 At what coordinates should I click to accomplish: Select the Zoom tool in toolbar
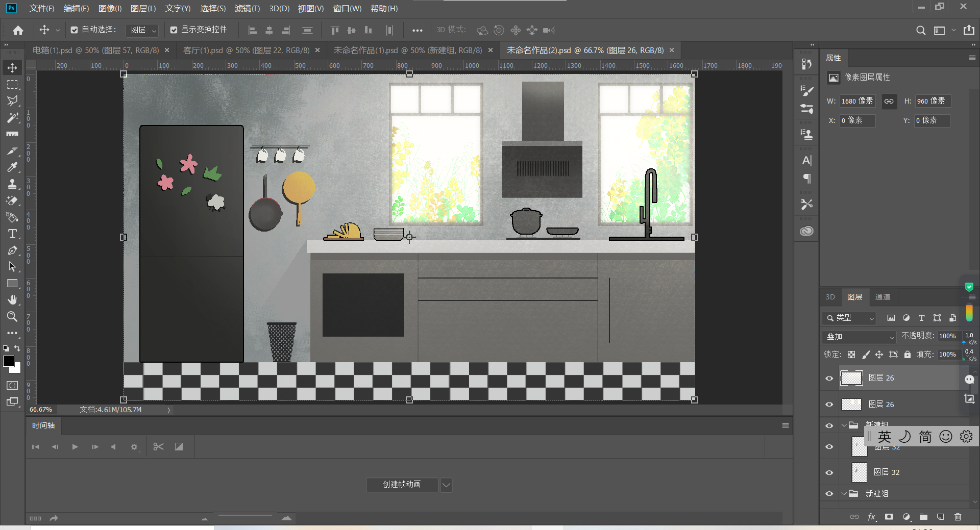12,317
